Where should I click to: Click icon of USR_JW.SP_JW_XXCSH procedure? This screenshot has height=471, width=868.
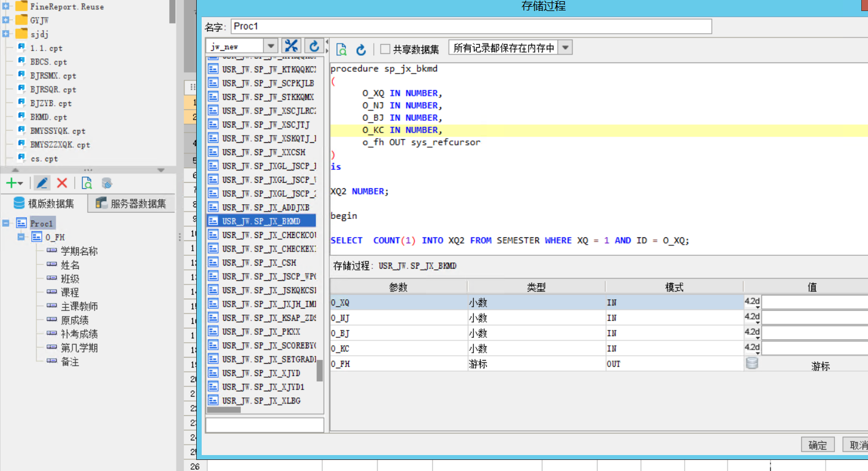tap(213, 152)
